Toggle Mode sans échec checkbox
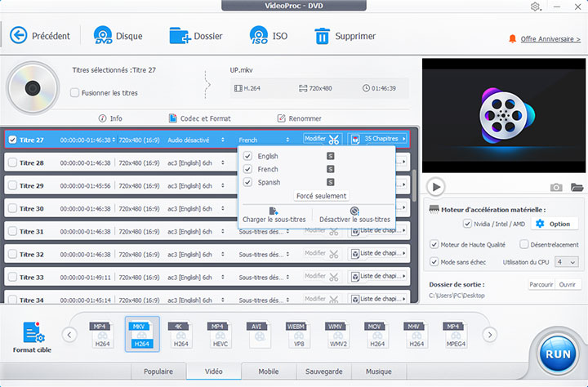The height and width of the screenshot is (387, 588). 434,262
